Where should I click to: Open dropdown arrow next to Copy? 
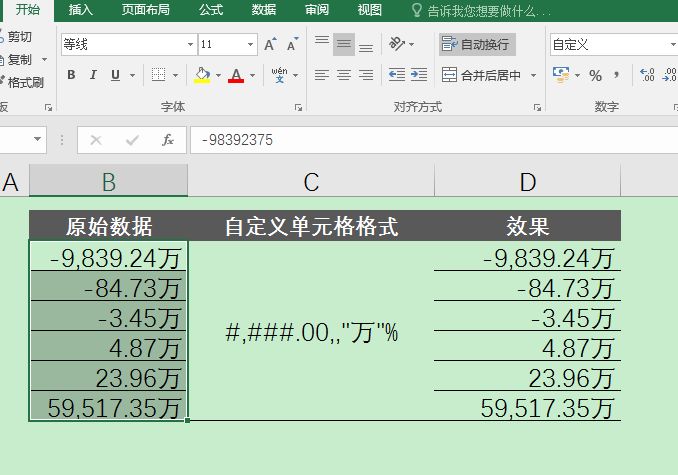click(x=44, y=59)
